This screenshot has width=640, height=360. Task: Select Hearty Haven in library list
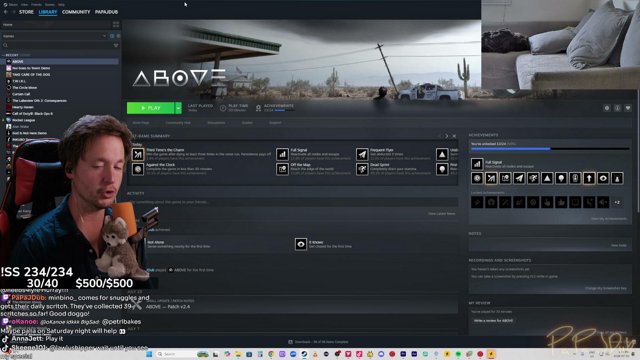(x=23, y=107)
